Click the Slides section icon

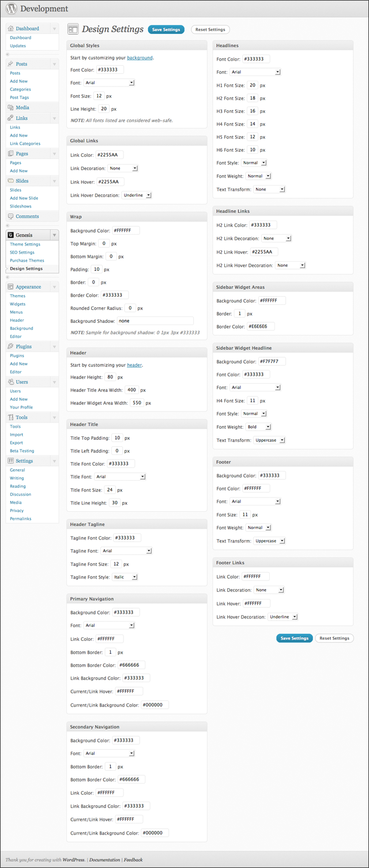pyautogui.click(x=11, y=181)
